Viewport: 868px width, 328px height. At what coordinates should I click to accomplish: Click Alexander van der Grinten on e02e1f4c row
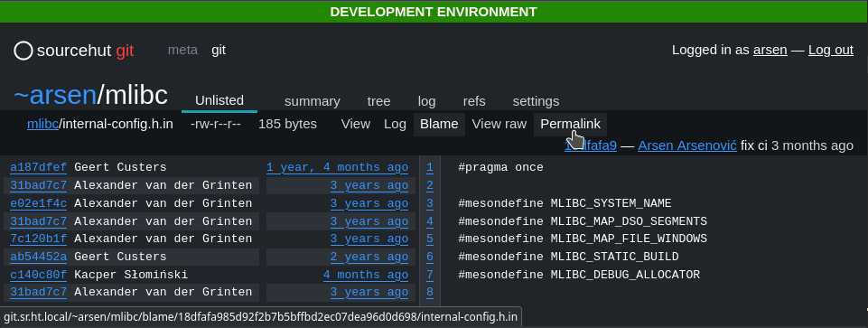[163, 203]
